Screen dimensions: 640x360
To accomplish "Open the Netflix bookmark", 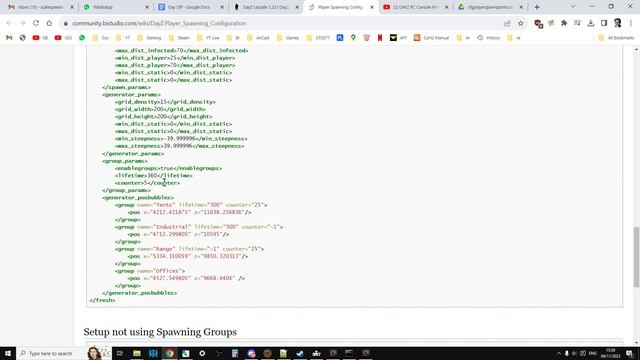I will [x=380, y=38].
